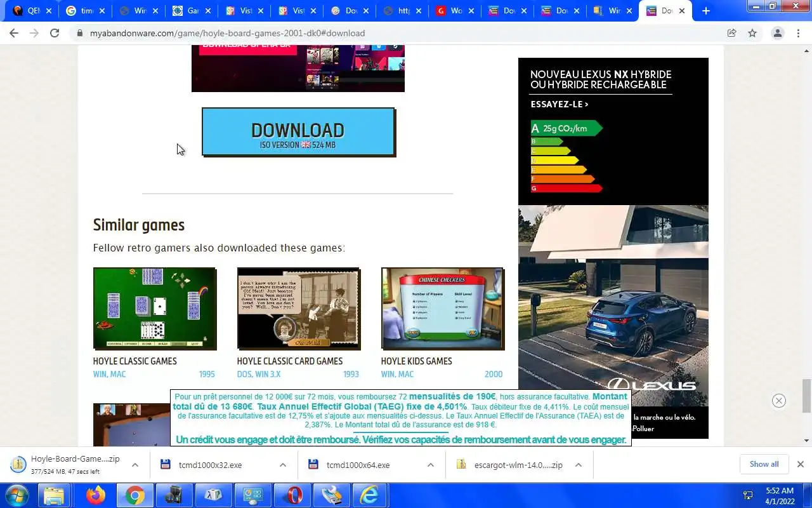
Task: Click the 1995 release year text
Action: click(x=207, y=374)
